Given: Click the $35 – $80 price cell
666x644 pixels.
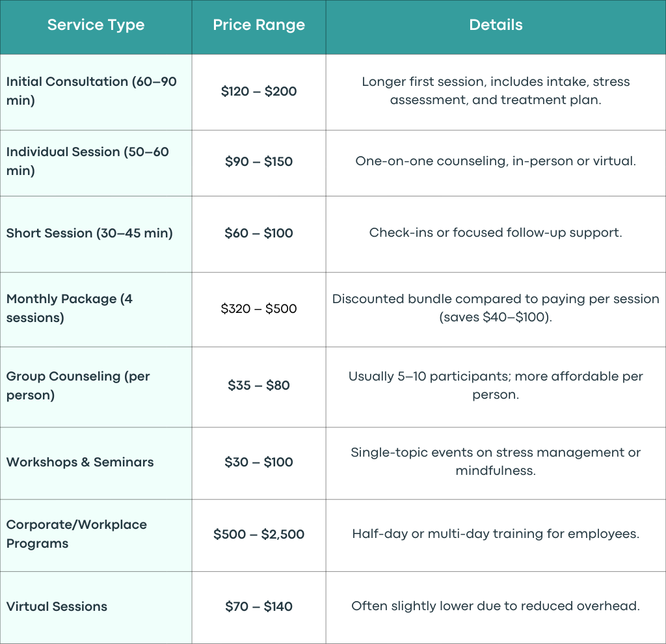Looking at the screenshot, I should [259, 385].
